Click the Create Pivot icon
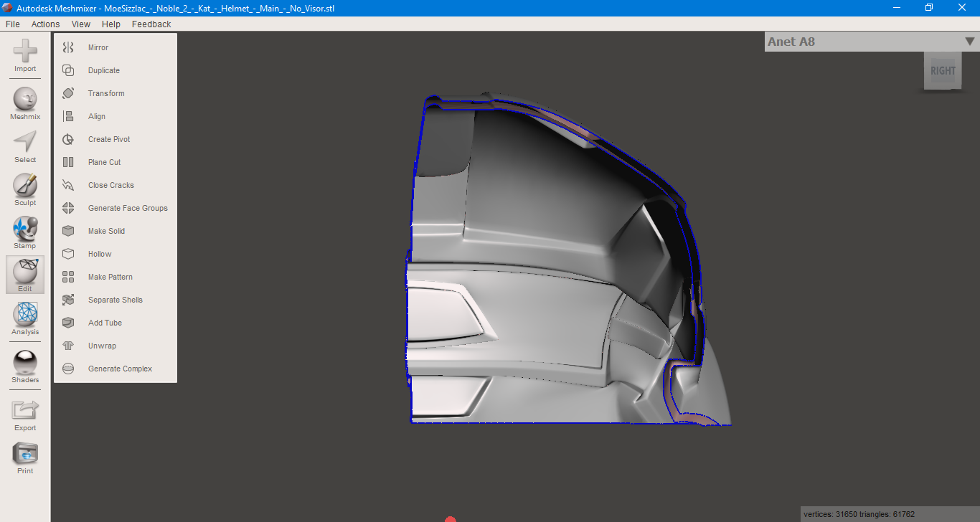 68,139
